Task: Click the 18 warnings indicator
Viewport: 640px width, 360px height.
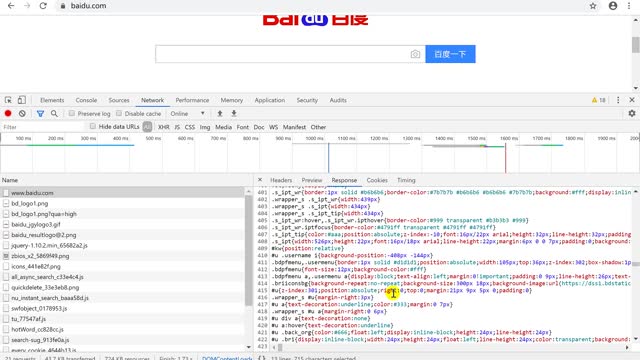Action: click(598, 100)
